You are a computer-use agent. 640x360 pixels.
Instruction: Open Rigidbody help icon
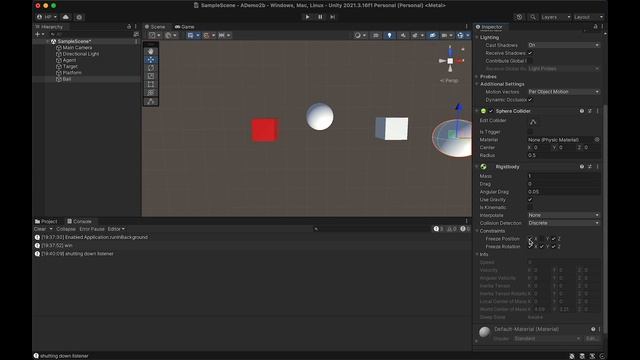point(582,167)
